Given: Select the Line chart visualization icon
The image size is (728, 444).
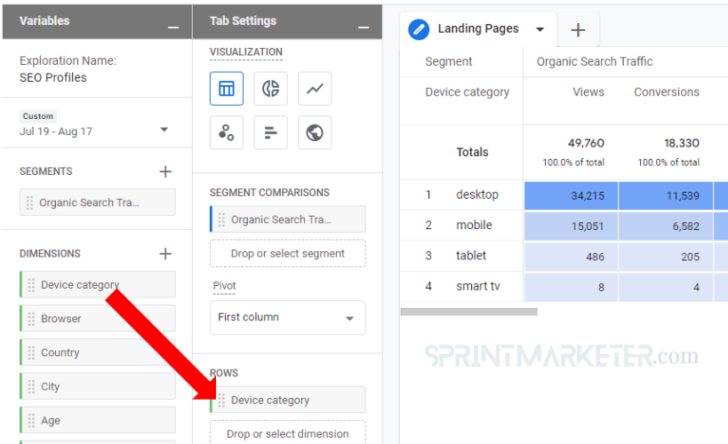Looking at the screenshot, I should tap(314, 88).
